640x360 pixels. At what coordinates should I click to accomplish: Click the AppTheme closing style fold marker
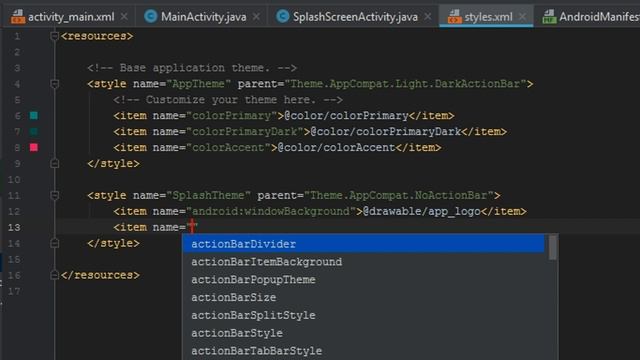[54, 164]
